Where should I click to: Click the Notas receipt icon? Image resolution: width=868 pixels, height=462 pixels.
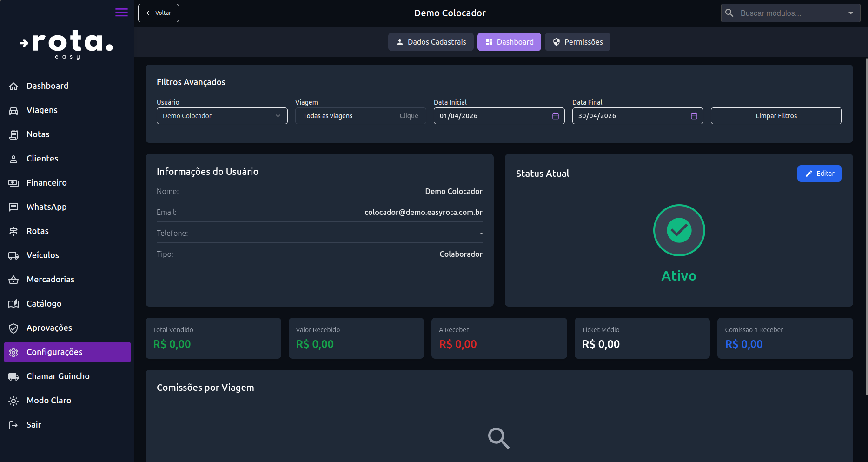(13, 135)
